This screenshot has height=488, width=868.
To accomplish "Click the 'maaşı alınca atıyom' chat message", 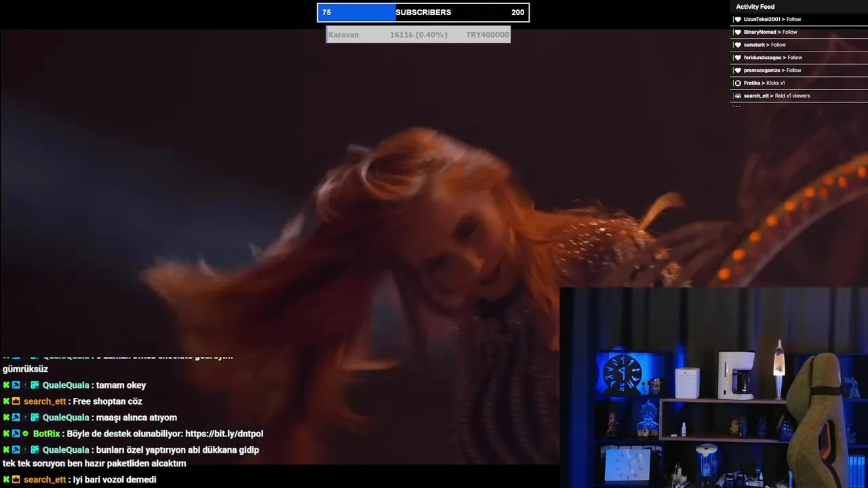I will 136,418.
